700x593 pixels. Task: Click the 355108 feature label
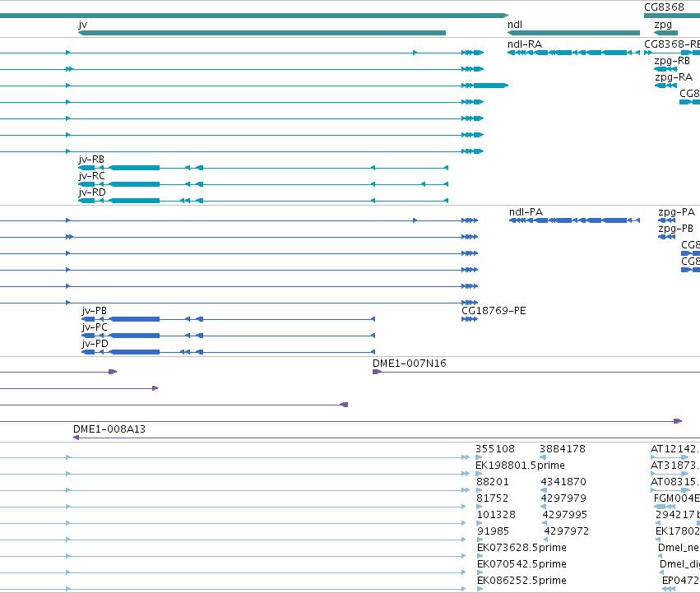pos(495,449)
